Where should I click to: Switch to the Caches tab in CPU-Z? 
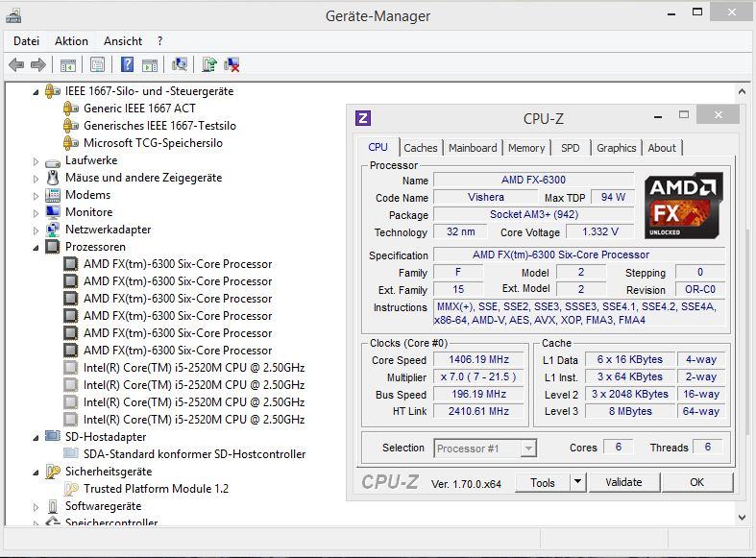421,148
